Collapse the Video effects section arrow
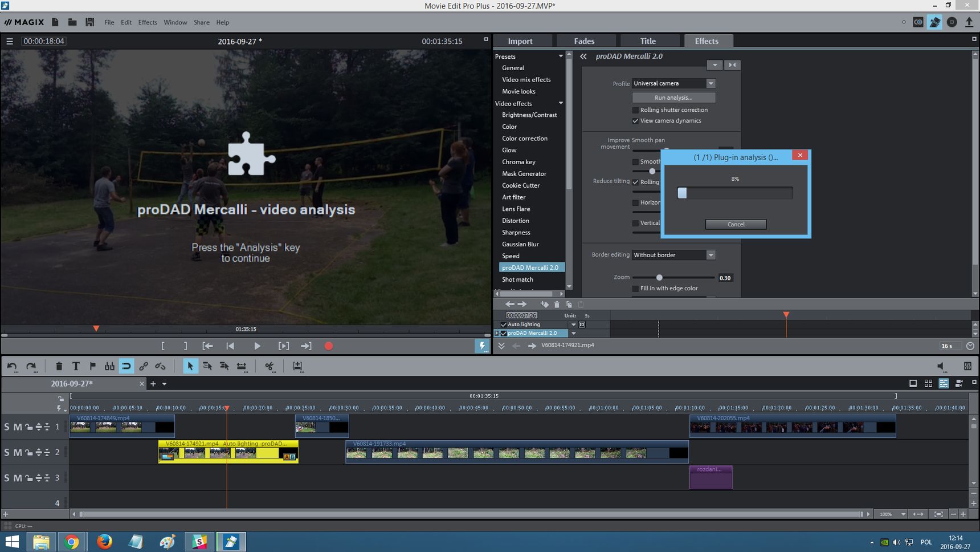The height and width of the screenshot is (552, 980). click(561, 103)
